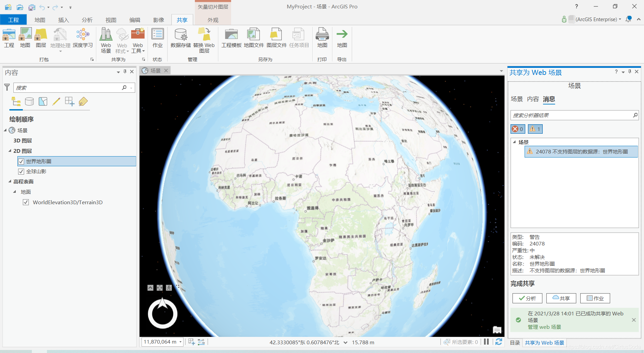Image resolution: width=644 pixels, height=353 pixels.
Task: Filter warnings with the yellow 1 button
Action: [535, 129]
